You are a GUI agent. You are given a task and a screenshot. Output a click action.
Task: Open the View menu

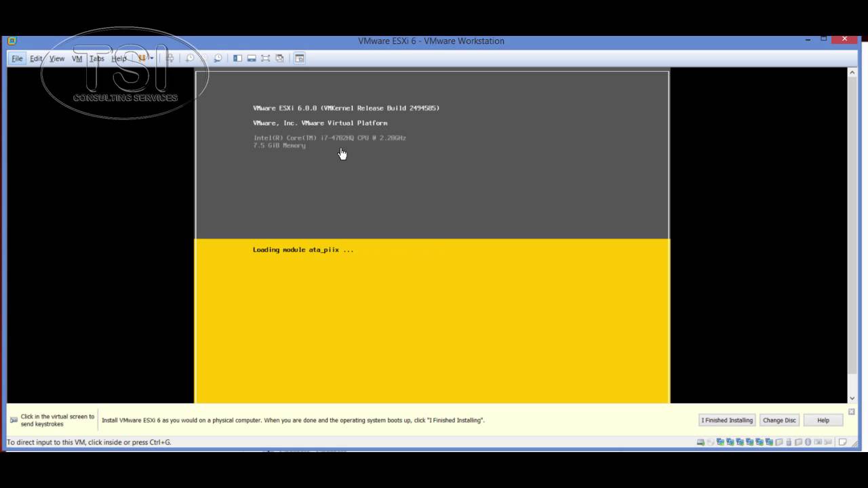point(57,58)
